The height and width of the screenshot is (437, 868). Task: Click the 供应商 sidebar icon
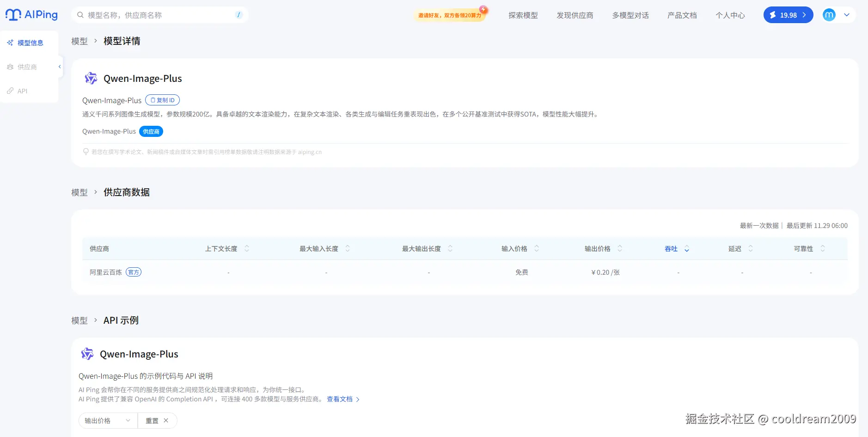(x=10, y=67)
